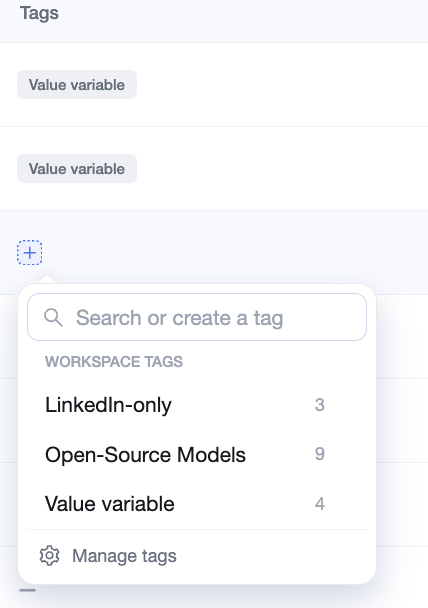Click the count 9 beside Open-Source Models
The image size is (428, 608).
(319, 454)
